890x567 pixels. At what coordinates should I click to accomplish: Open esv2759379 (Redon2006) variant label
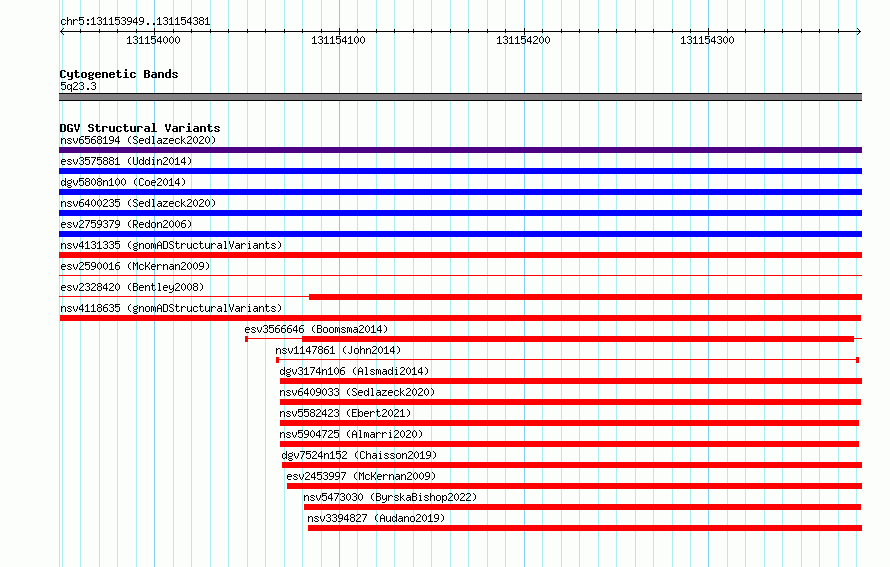click(x=126, y=224)
